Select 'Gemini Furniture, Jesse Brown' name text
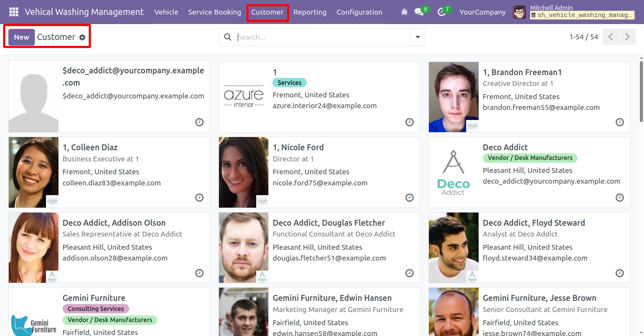 point(540,298)
